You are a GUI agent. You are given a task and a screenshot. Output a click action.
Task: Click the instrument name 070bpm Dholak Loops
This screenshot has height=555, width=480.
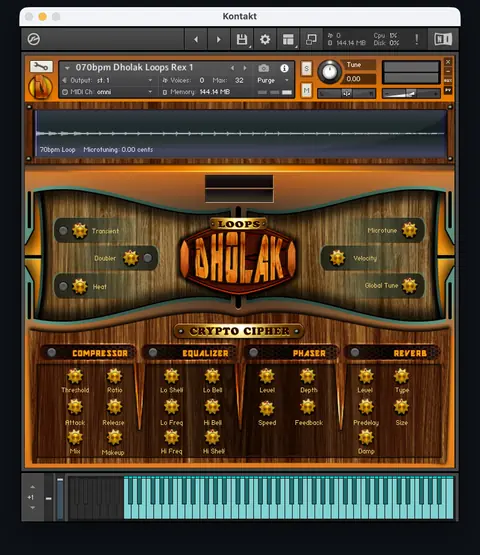135,67
